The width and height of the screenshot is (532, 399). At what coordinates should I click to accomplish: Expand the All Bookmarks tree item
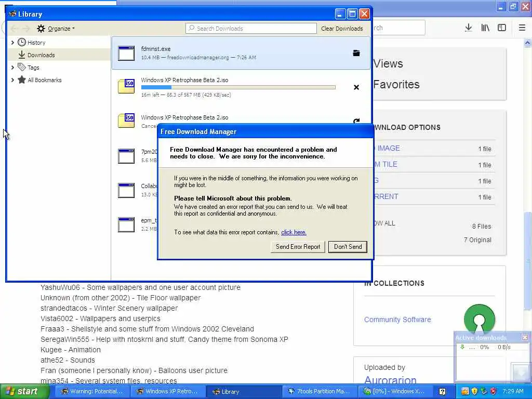(12, 80)
